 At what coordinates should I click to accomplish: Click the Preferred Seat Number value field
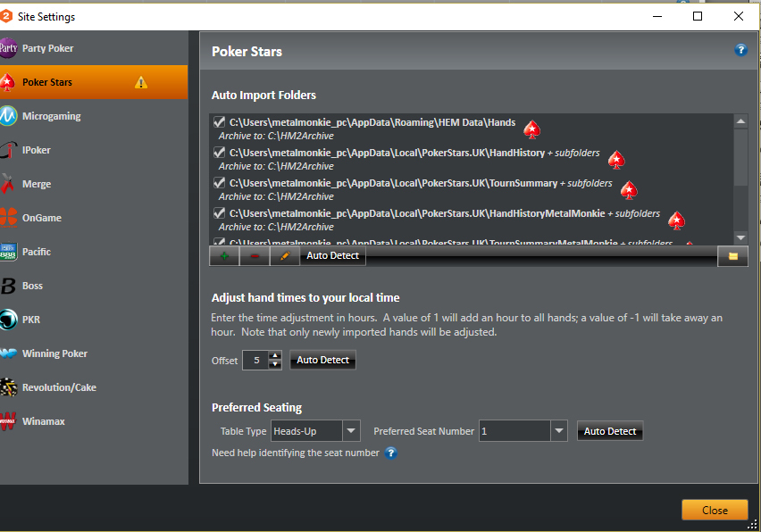pyautogui.click(x=514, y=430)
